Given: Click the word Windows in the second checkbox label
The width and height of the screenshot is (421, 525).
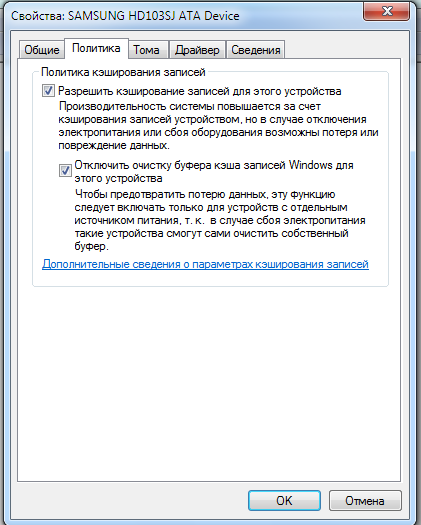Looking at the screenshot, I should (310, 165).
